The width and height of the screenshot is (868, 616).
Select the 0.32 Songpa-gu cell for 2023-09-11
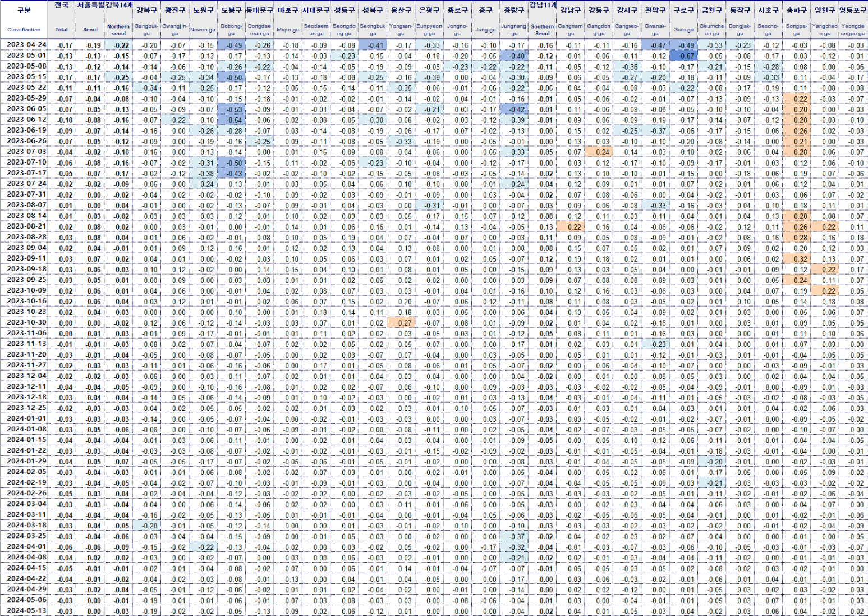796,258
